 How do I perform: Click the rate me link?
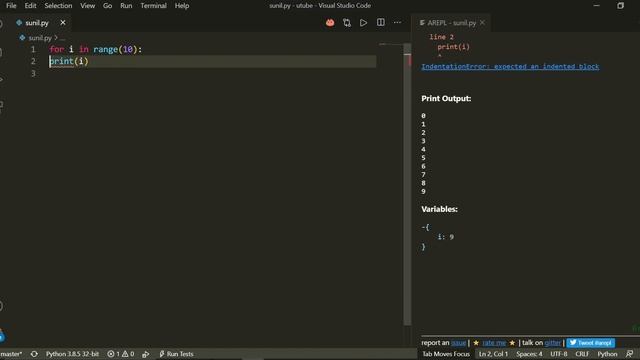(x=494, y=343)
